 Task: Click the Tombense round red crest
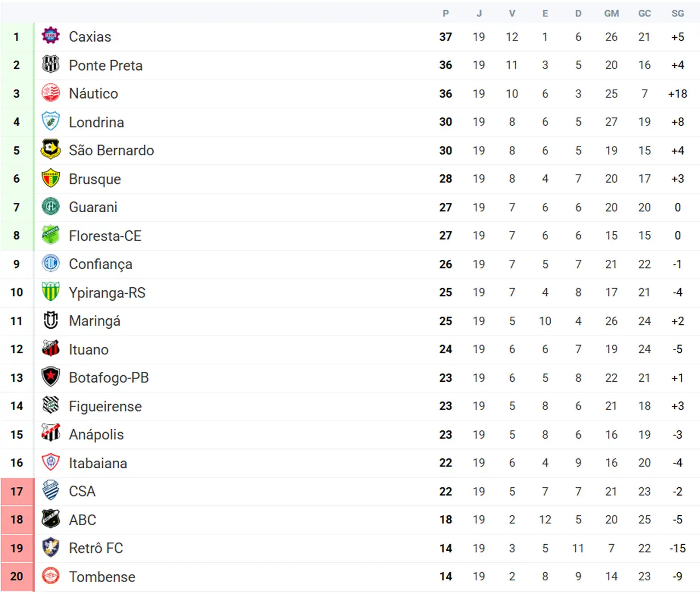[x=51, y=576]
